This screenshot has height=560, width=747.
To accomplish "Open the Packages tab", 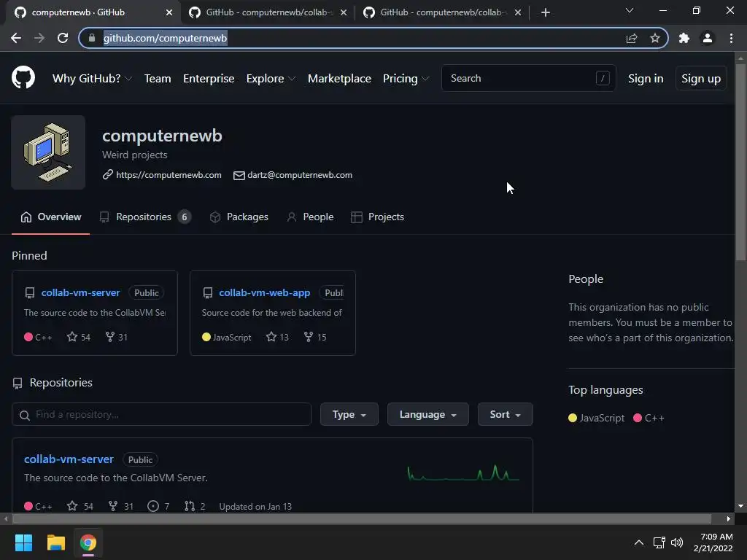I will (x=239, y=217).
